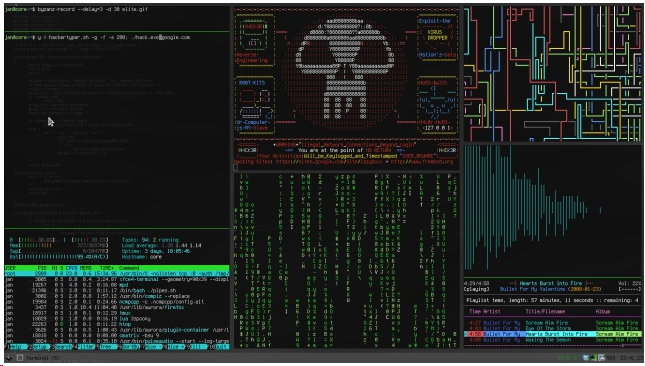Click htop F6 SortBy option
The width and height of the screenshot is (645, 366).
point(128,347)
